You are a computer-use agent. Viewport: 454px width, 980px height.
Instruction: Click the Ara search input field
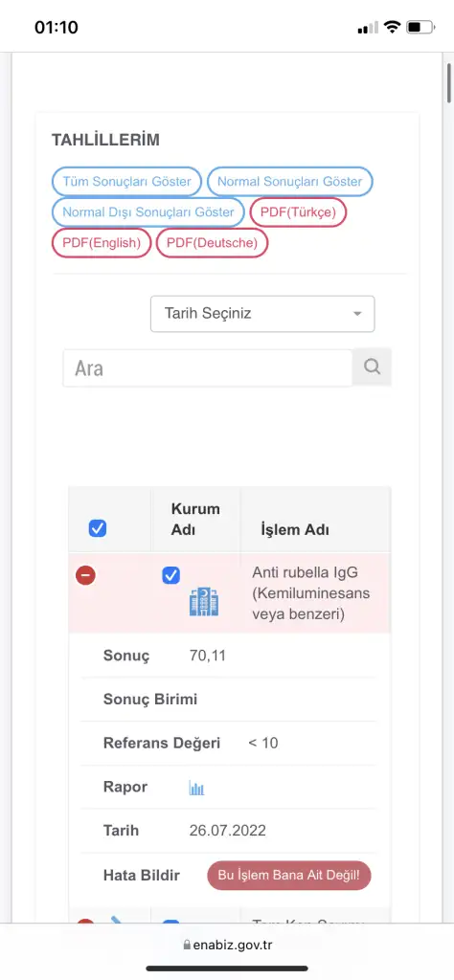208,368
